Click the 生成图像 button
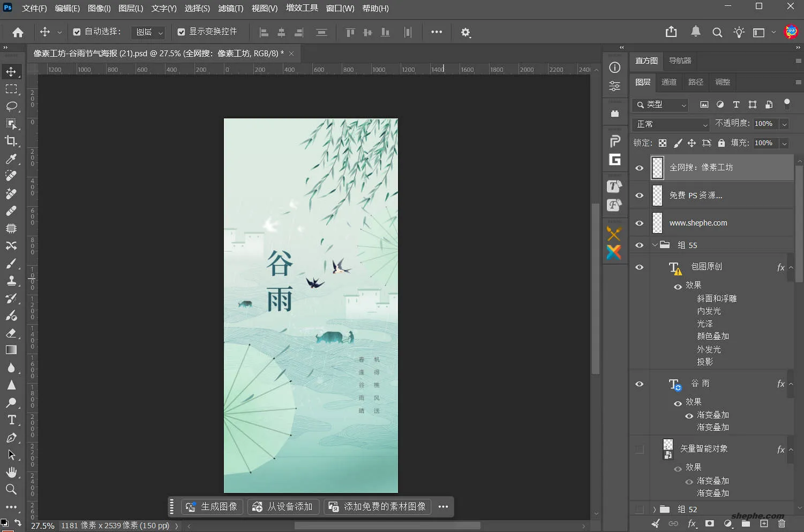 (213, 507)
